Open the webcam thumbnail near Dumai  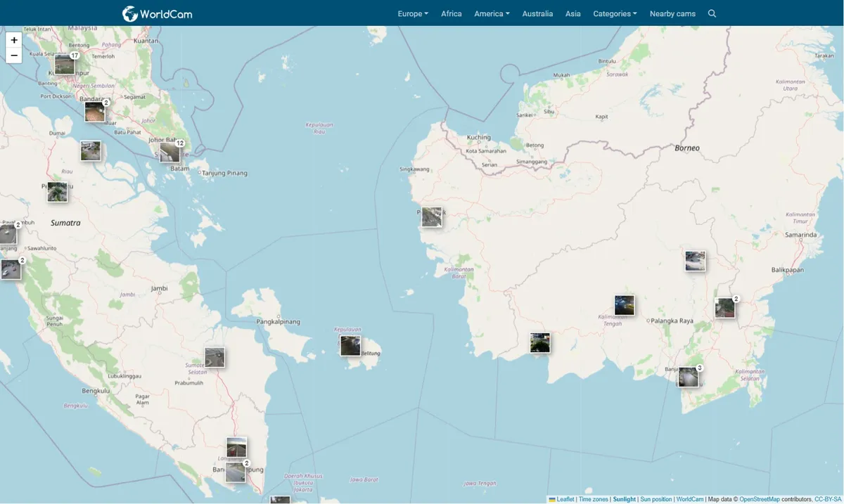(x=91, y=151)
